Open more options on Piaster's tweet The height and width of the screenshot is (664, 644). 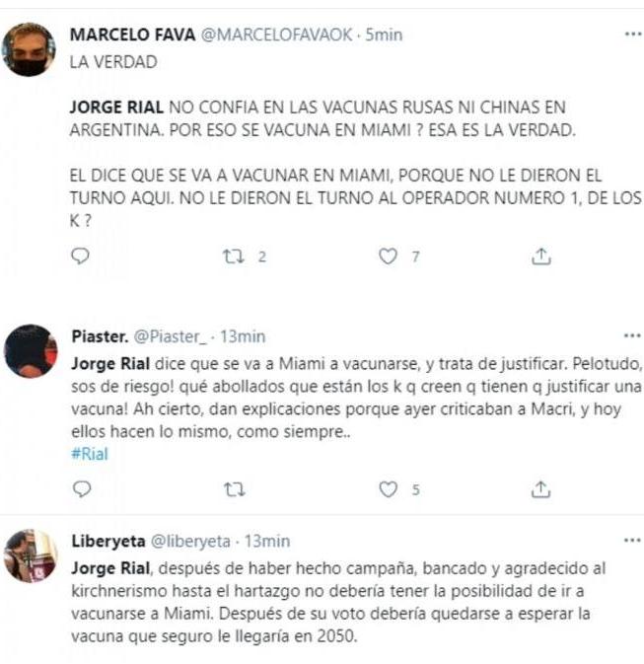(632, 335)
